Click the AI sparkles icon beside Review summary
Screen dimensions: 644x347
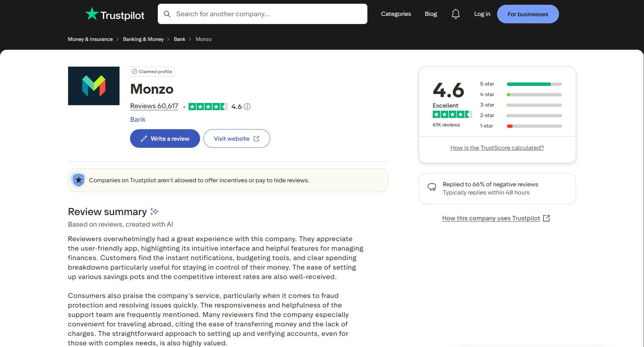[x=154, y=212]
